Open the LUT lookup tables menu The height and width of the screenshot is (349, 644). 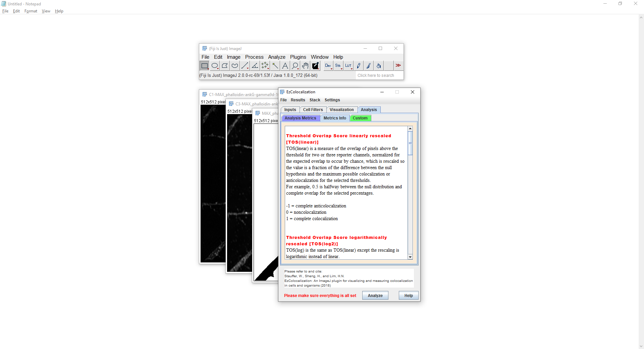(x=348, y=66)
